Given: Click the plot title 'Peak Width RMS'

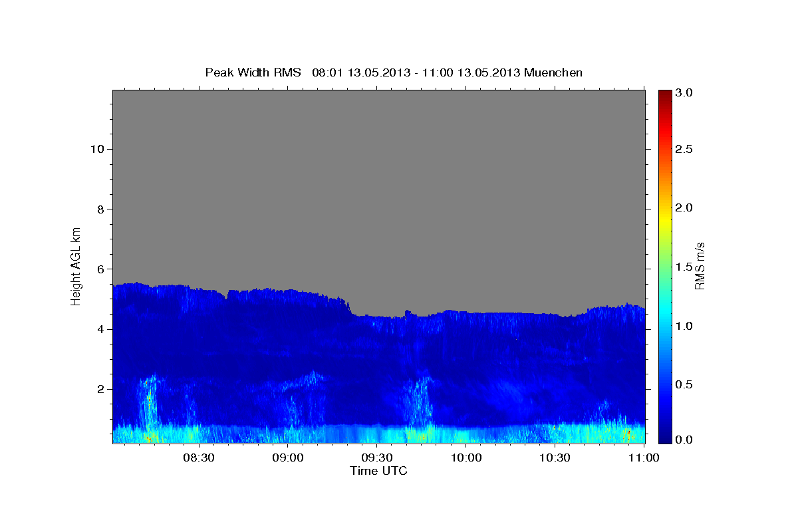Looking at the screenshot, I should click(253, 72).
